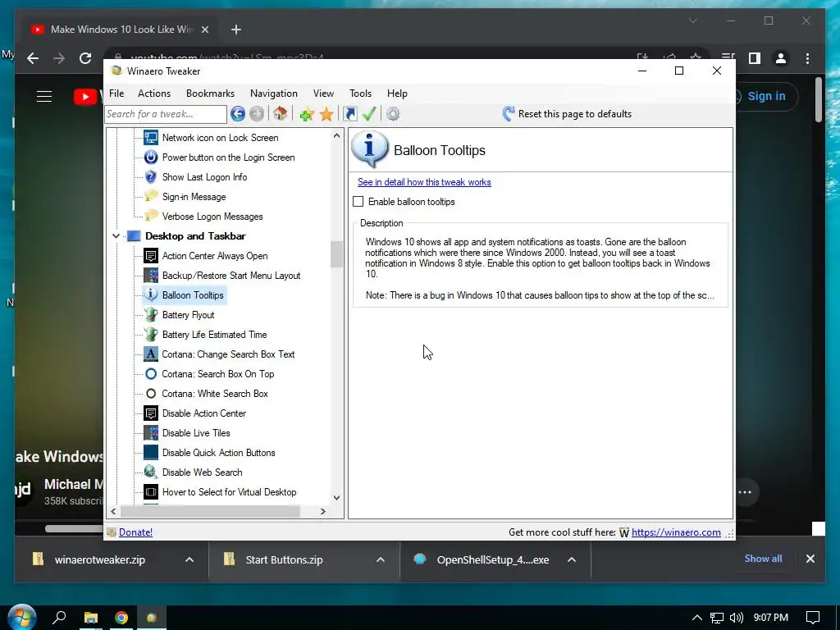Click Show all downloads in Chrome

tap(763, 558)
